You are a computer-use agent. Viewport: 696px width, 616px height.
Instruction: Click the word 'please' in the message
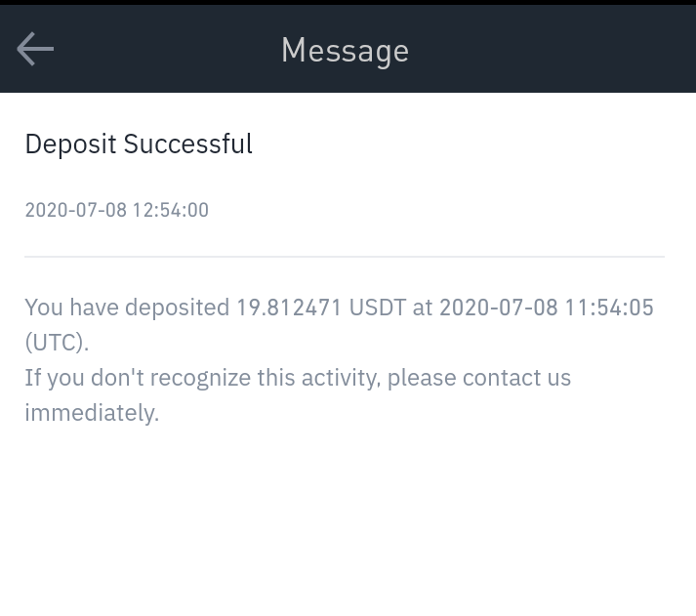coord(422,378)
